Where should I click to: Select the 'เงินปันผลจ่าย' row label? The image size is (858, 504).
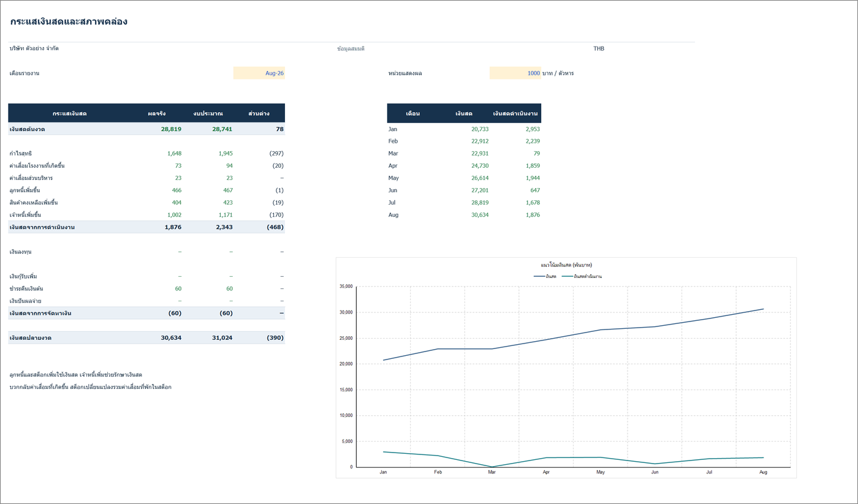(26, 301)
